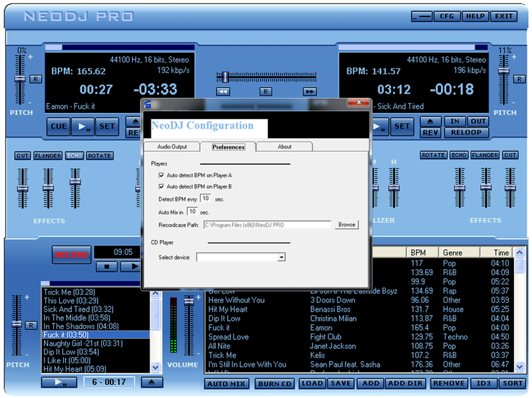The image size is (532, 398).
Task: Start recording with the RECORD button
Action: coord(72,255)
